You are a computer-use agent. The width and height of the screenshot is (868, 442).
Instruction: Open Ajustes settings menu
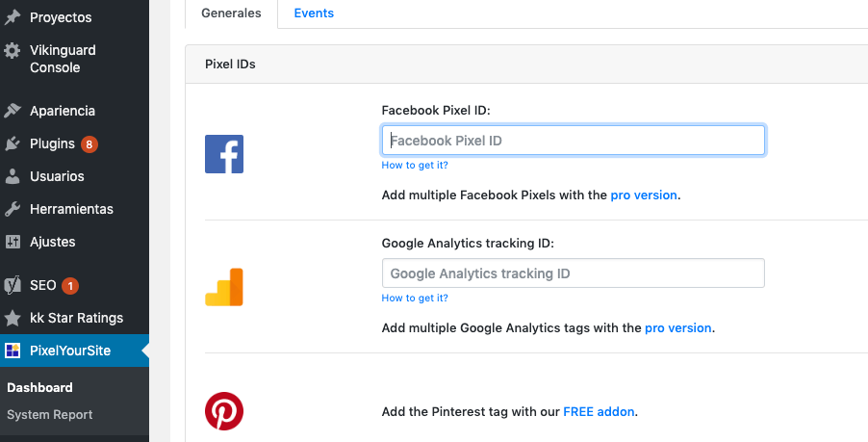point(52,242)
